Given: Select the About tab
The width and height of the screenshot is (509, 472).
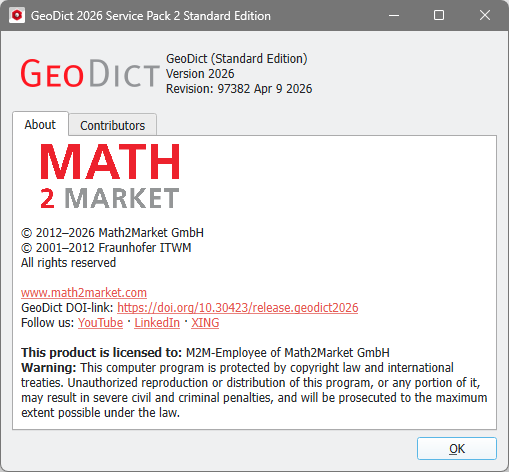Looking at the screenshot, I should pos(40,124).
